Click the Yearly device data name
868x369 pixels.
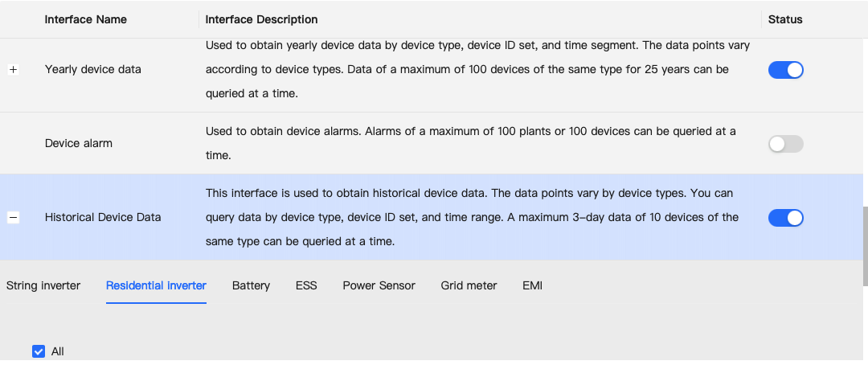[x=93, y=70]
